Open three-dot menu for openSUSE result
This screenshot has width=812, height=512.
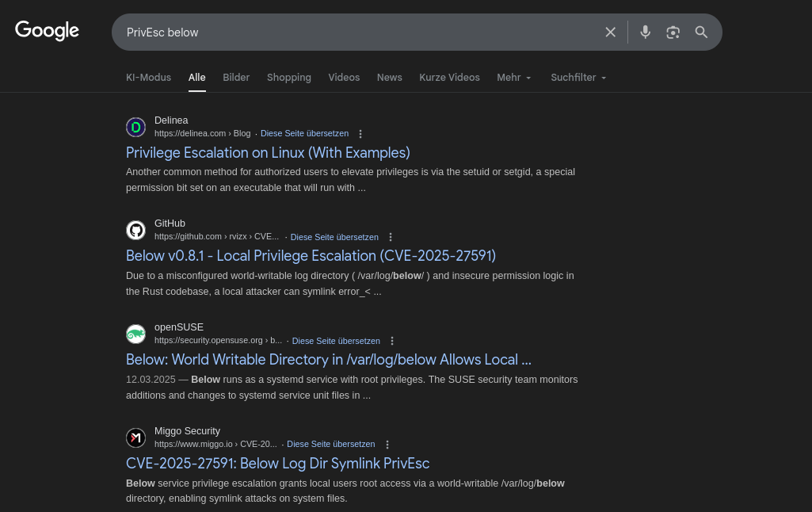pos(392,341)
